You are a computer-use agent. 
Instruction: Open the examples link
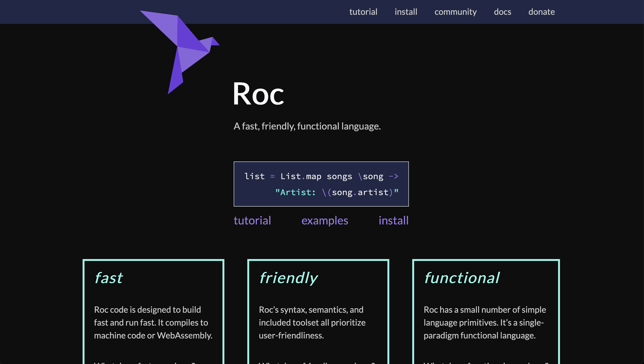tap(325, 221)
